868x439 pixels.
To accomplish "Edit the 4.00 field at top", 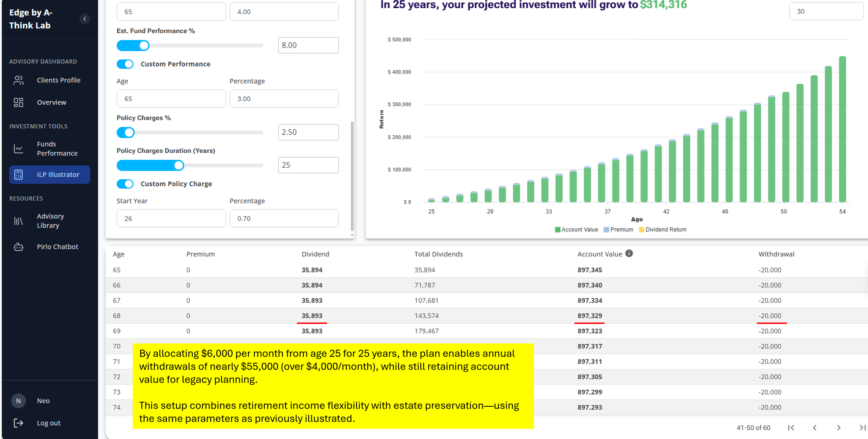I will click(x=284, y=11).
